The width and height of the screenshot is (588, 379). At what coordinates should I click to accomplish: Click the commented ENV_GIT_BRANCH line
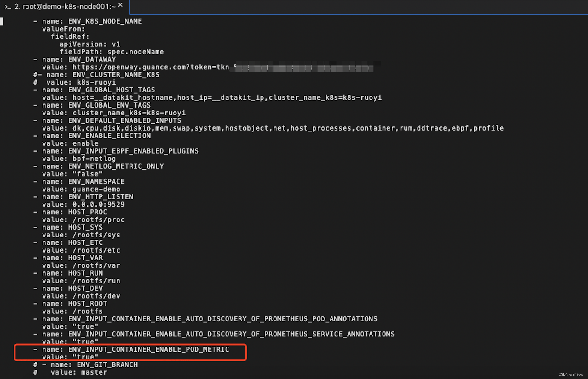pos(85,364)
